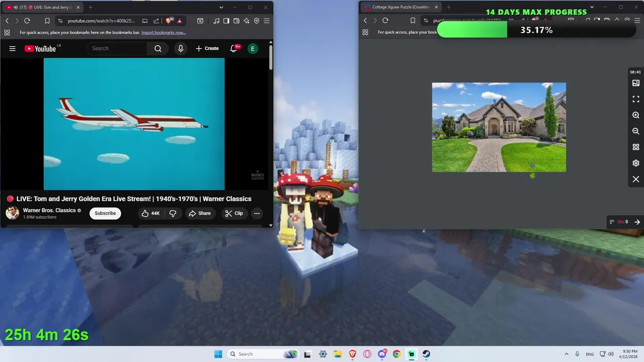Toggle the Brave sidebar panel
644x362 pixels.
(x=226, y=21)
